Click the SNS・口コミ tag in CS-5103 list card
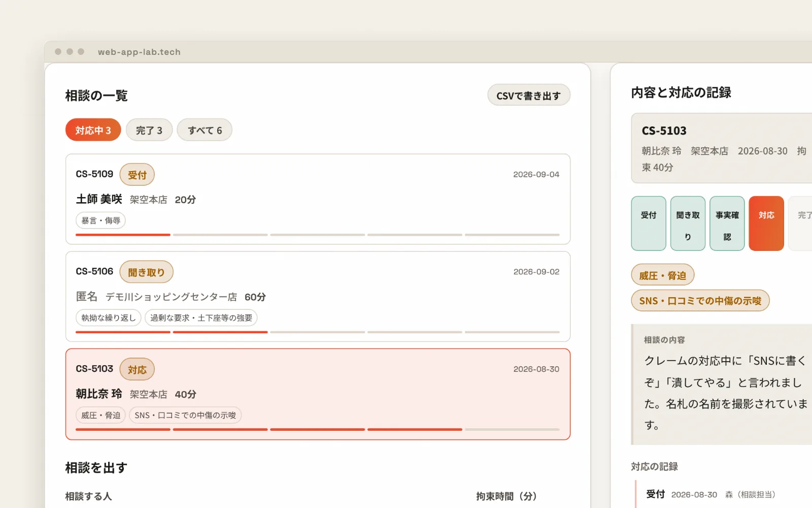Viewport: 812px width, 508px height. [x=185, y=415]
